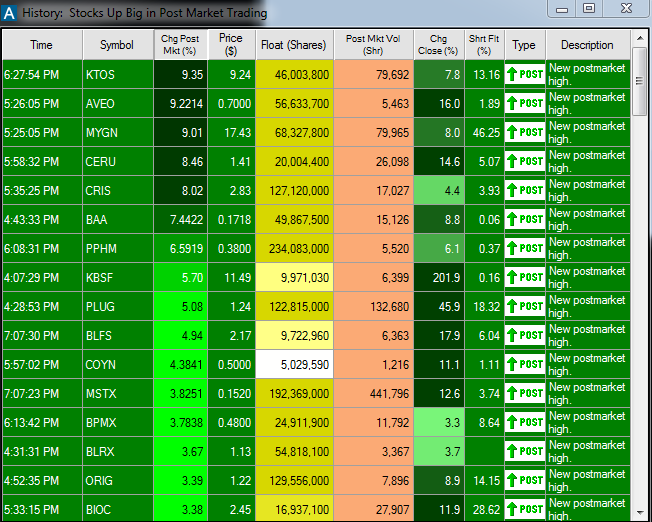This screenshot has height=522, width=652.
Task: Click the 6:27:54 PM time cell
Action: click(x=42, y=74)
